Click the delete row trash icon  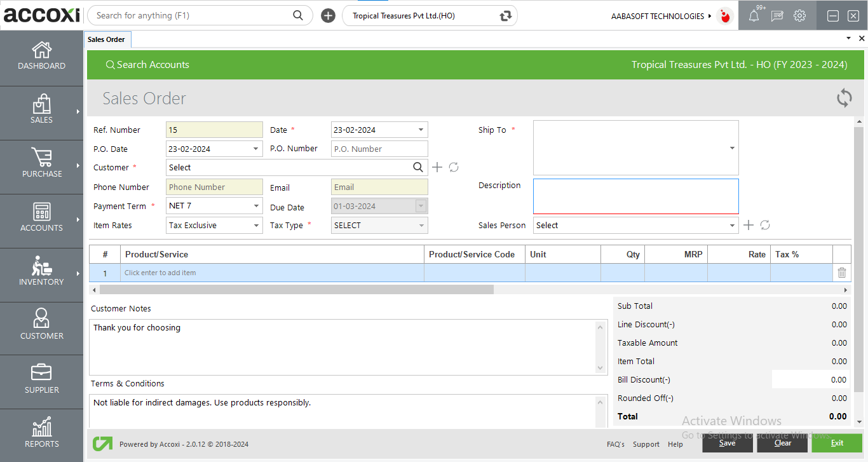tap(842, 273)
